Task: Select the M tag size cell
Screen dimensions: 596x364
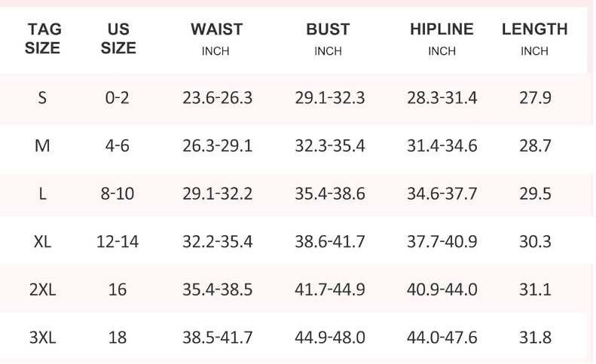Action: pyautogui.click(x=43, y=145)
